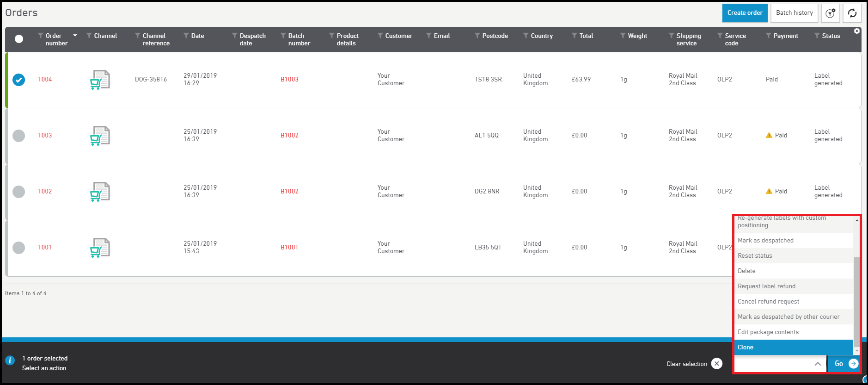Click the filter icon on Customer column
The image size is (868, 385).
click(x=380, y=36)
